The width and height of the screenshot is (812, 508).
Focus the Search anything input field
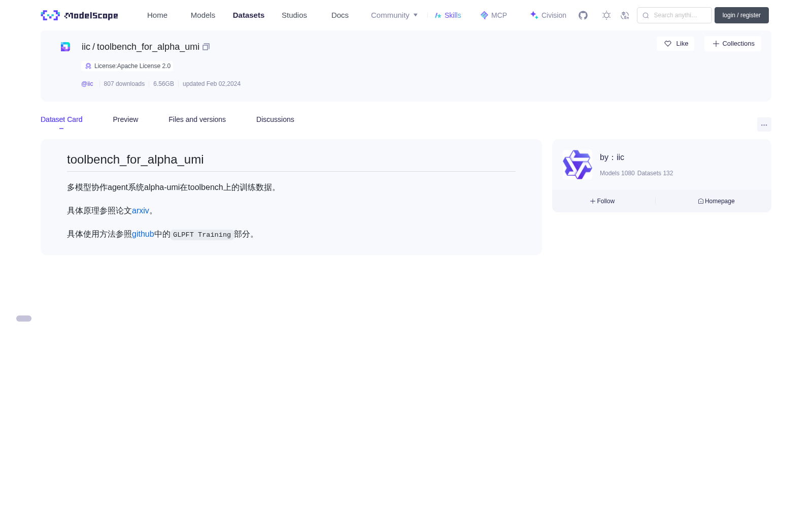click(x=674, y=15)
